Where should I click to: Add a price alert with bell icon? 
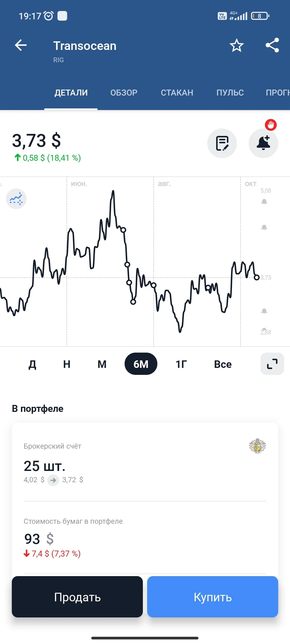tap(263, 143)
